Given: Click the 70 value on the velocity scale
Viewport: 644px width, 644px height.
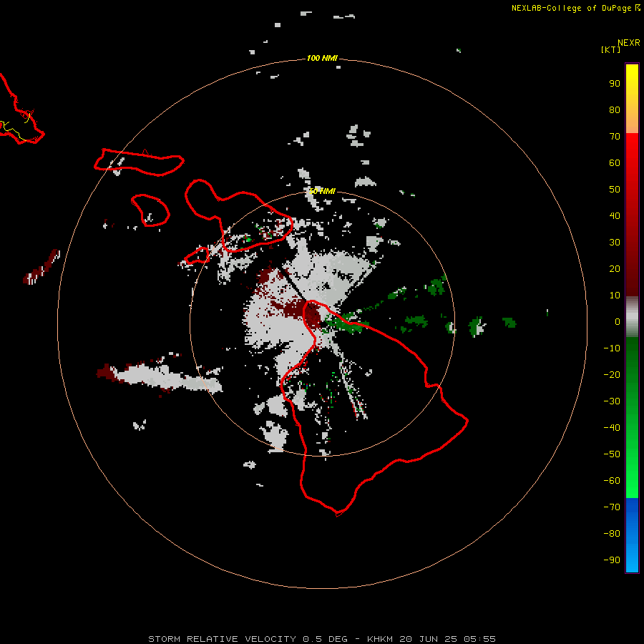Looking at the screenshot, I should coord(615,137).
